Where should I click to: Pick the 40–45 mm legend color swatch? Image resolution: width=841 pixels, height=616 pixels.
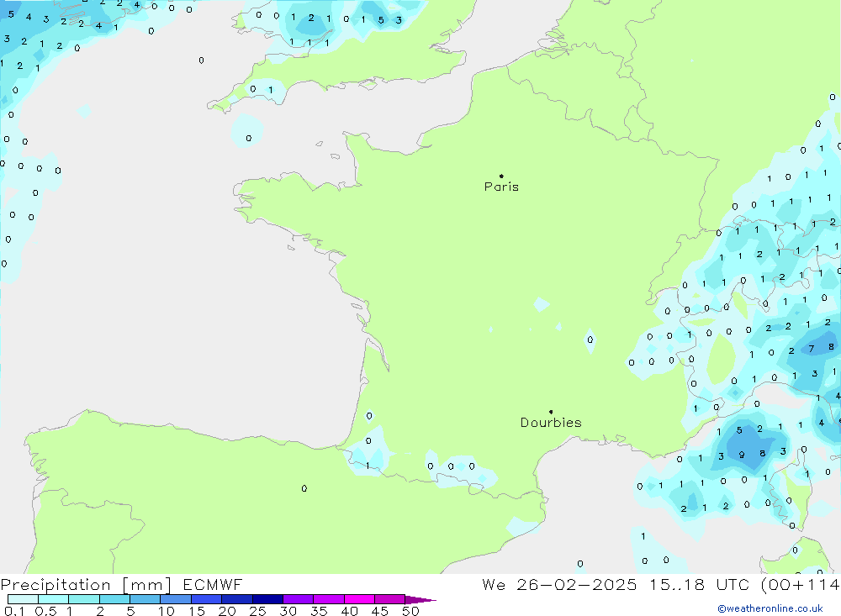[359, 599]
